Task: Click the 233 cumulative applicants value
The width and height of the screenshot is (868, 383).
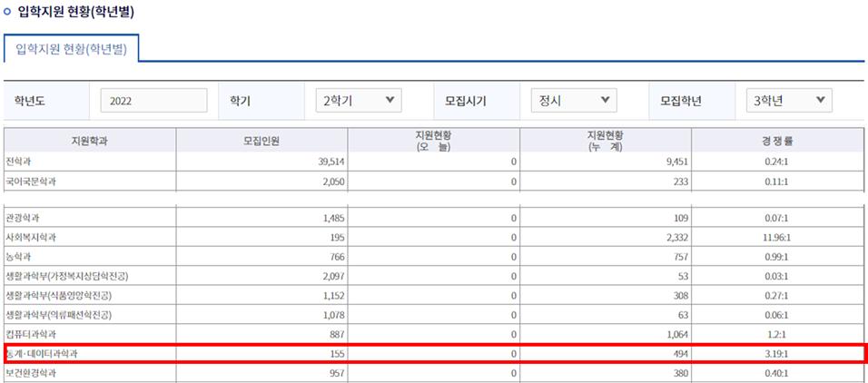Action: point(682,181)
